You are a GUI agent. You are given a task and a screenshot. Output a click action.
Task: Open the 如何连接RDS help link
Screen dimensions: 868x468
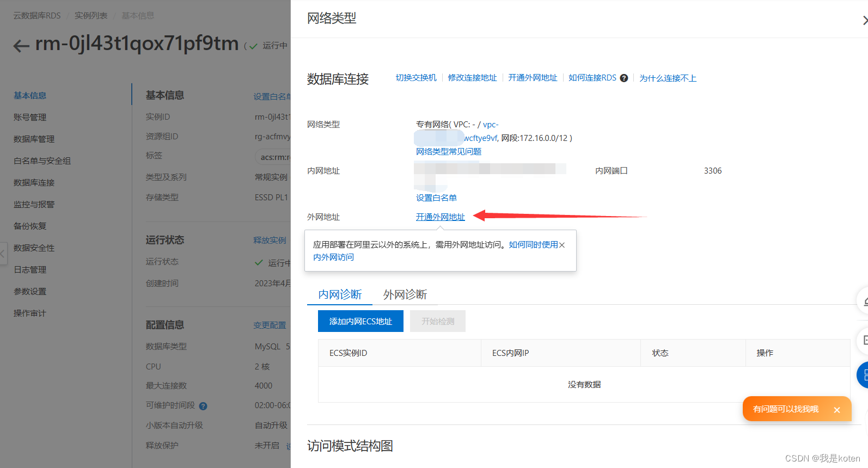point(592,78)
